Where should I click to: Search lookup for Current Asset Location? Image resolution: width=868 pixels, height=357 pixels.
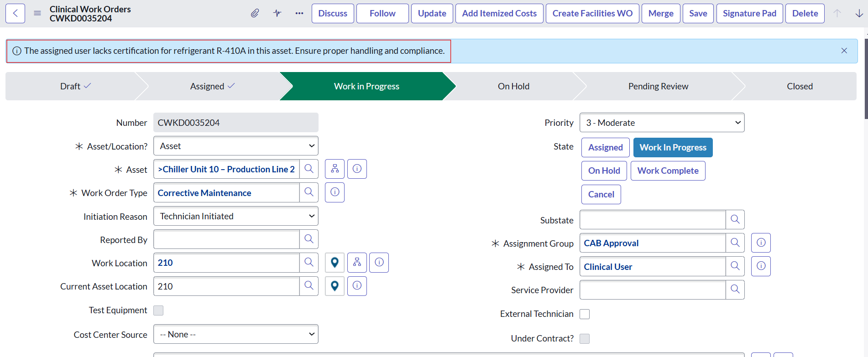point(309,286)
